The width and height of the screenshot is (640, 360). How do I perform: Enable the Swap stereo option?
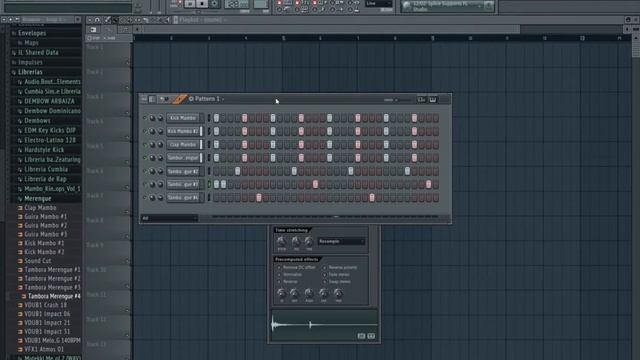coord(325,282)
